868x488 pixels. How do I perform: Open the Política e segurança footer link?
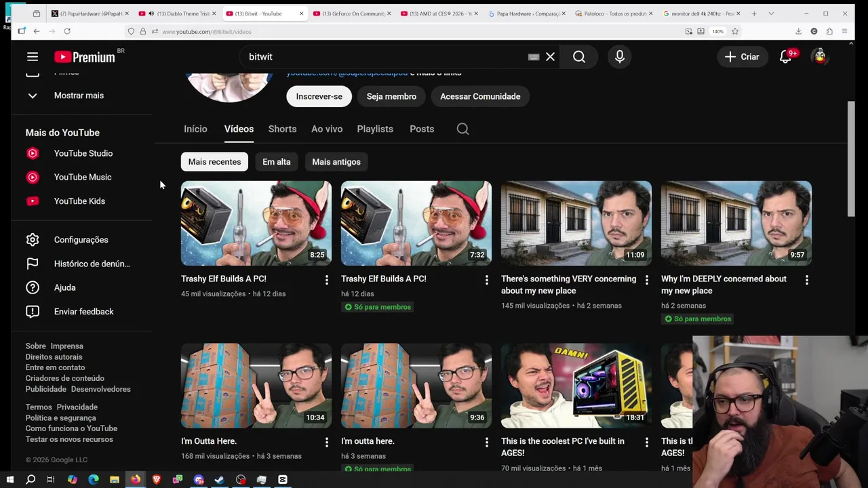coord(60,418)
